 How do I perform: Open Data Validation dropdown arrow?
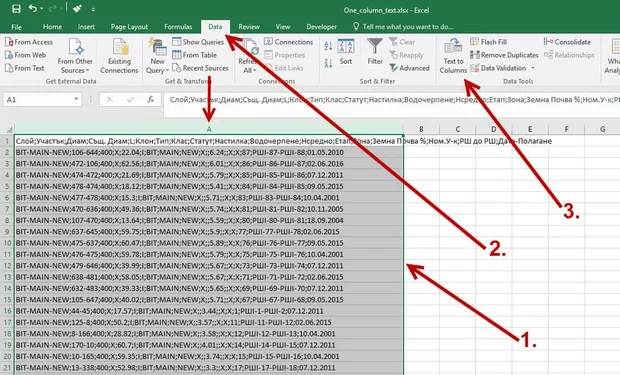pos(533,68)
